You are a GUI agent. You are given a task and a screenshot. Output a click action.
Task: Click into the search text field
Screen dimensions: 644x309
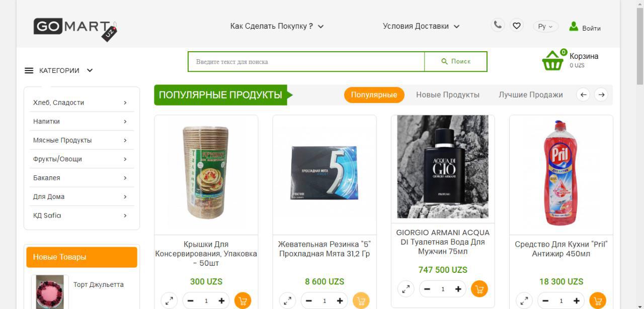click(x=306, y=61)
